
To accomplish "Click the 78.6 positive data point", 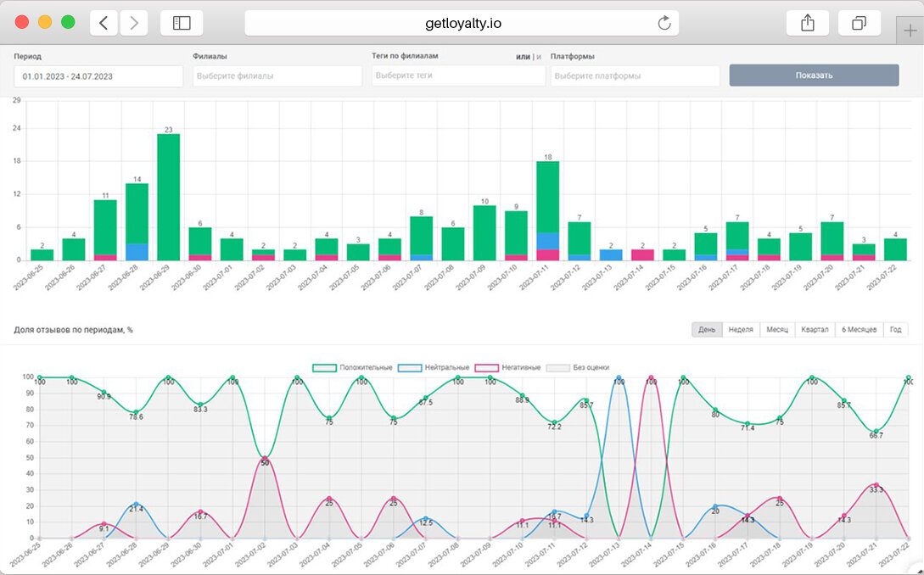I will [136, 412].
